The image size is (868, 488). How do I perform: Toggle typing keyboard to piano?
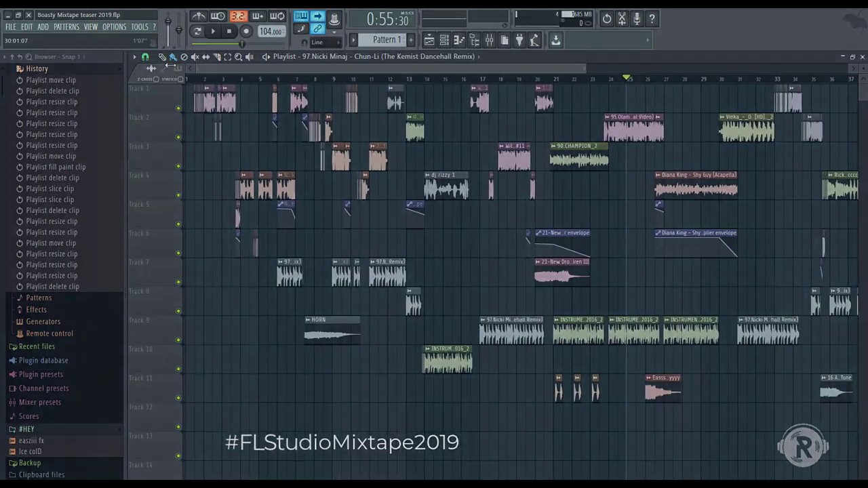(301, 16)
